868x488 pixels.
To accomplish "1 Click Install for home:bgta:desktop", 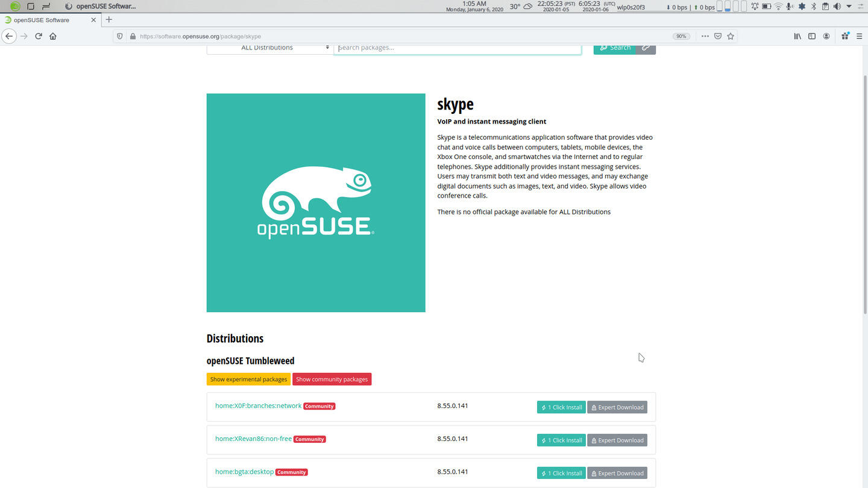I will point(561,473).
